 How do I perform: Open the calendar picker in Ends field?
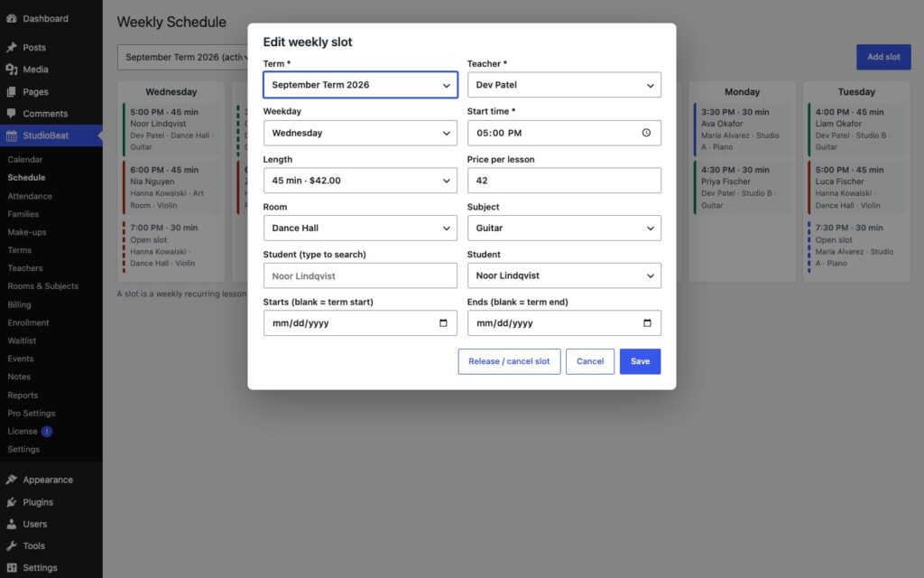(647, 322)
